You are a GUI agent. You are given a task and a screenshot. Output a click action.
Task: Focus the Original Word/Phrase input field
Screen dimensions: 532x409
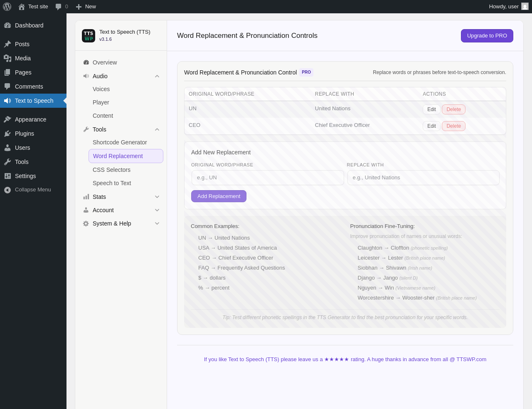268,178
